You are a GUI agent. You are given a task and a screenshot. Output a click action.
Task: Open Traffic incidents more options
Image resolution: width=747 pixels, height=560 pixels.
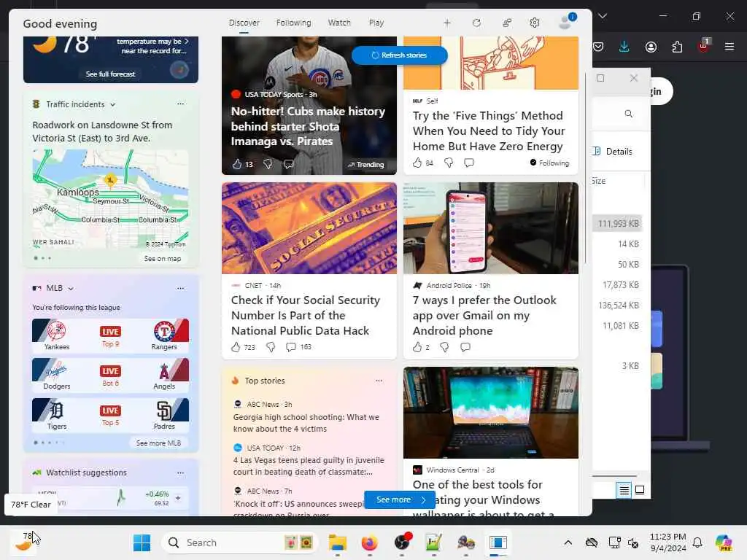[x=181, y=104]
